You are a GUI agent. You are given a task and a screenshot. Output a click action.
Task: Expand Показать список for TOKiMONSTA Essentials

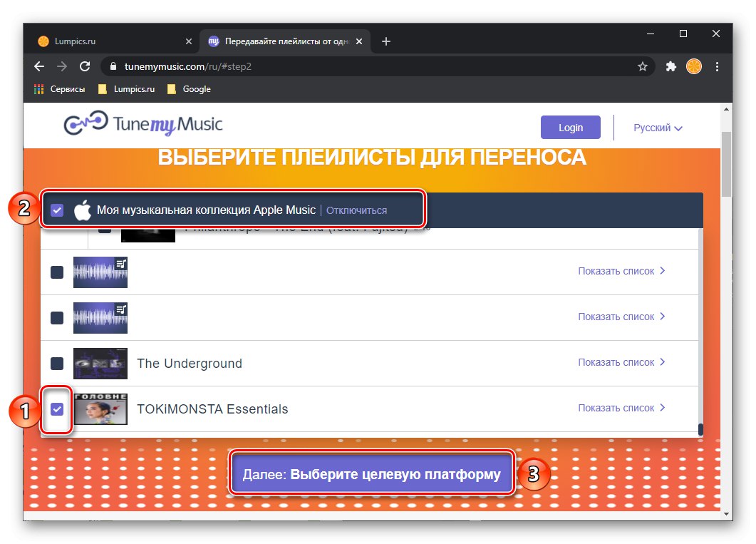pyautogui.click(x=621, y=408)
